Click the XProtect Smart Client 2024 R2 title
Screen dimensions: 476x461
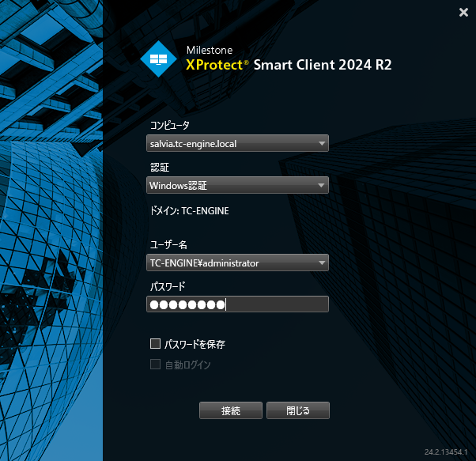point(289,65)
